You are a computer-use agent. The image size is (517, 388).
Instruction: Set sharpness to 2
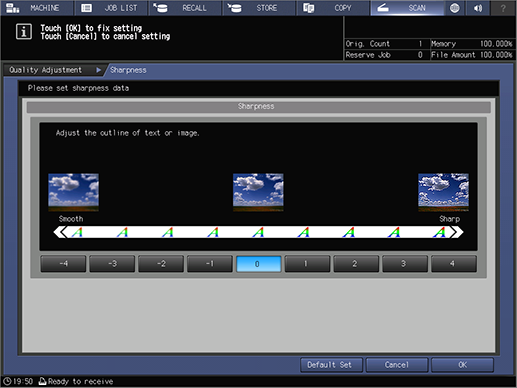tap(356, 264)
